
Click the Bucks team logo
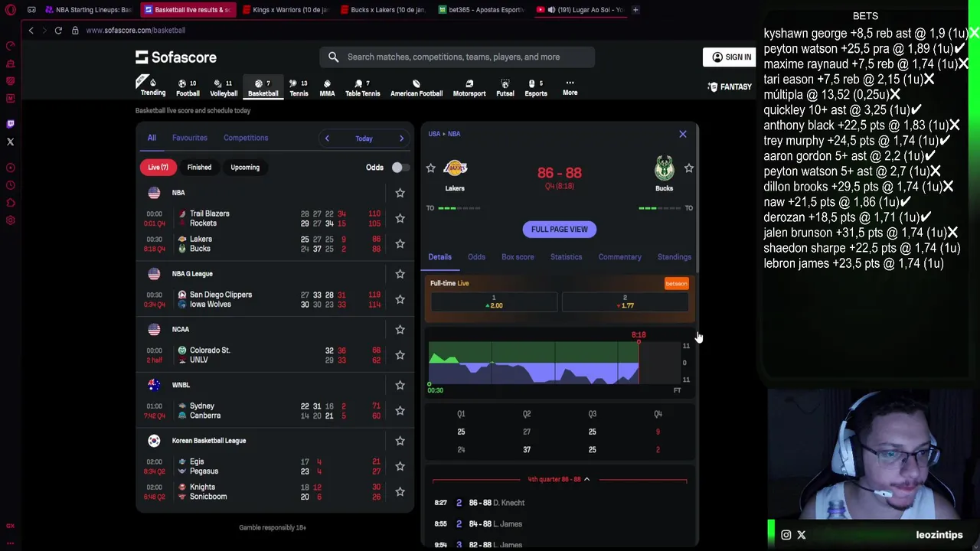point(664,168)
